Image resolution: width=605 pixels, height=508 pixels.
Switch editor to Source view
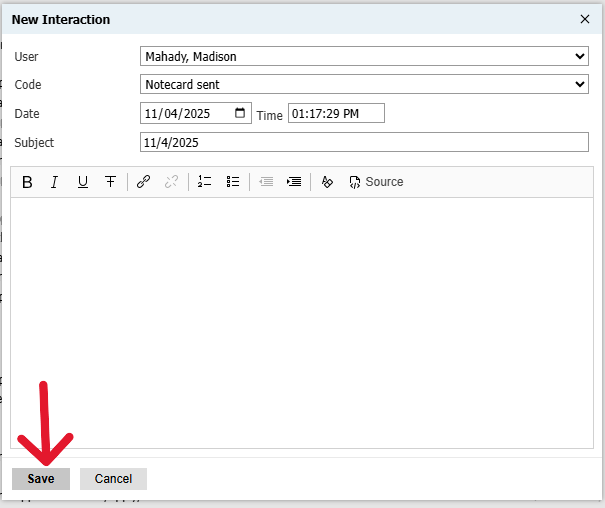tap(376, 182)
